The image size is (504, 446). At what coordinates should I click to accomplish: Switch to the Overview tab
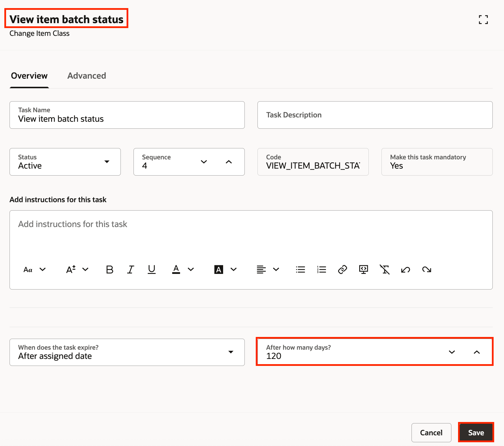[x=29, y=76]
